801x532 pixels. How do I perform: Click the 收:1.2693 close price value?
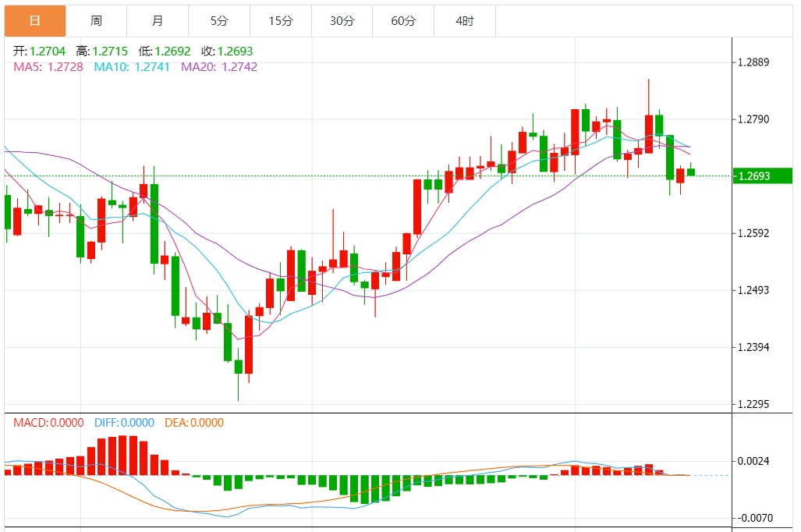(x=227, y=51)
